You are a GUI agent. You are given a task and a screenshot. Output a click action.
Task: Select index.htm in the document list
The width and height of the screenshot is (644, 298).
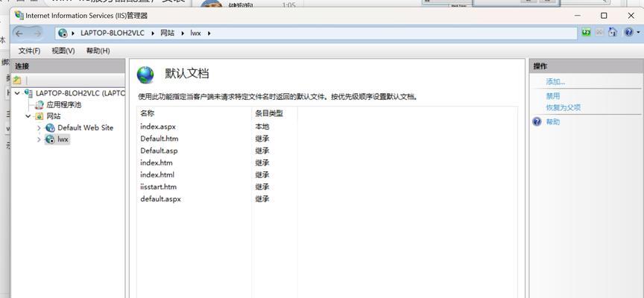point(157,162)
